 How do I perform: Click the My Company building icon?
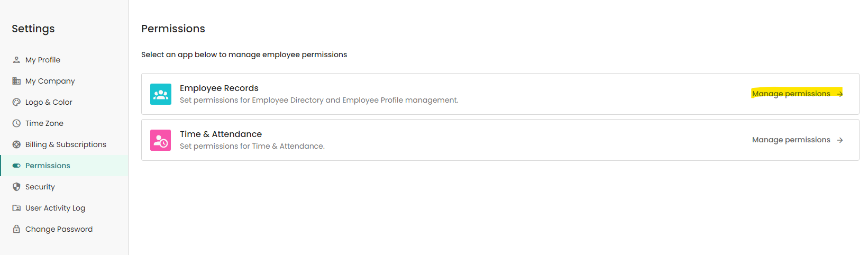[16, 81]
